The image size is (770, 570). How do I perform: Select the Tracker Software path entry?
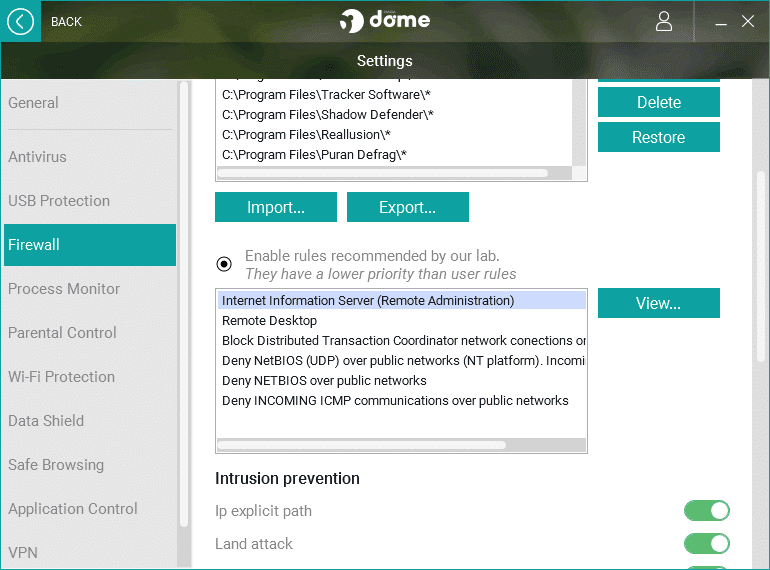(395, 94)
